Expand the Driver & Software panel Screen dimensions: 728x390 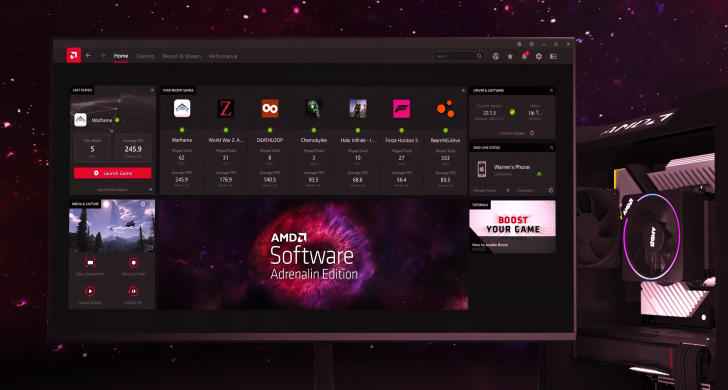(x=551, y=91)
